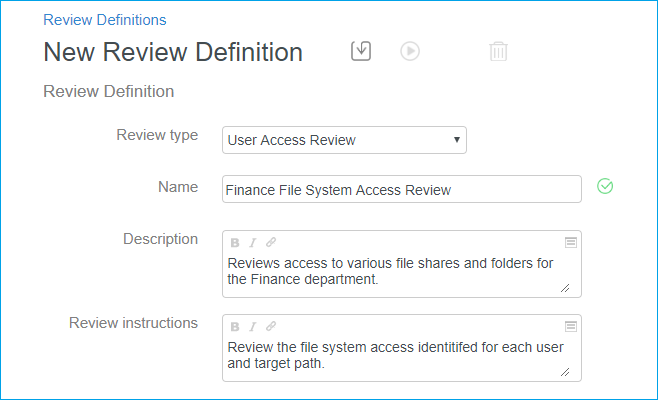This screenshot has height=400, width=658.
Task: Click the run review play icon
Action: (410, 51)
